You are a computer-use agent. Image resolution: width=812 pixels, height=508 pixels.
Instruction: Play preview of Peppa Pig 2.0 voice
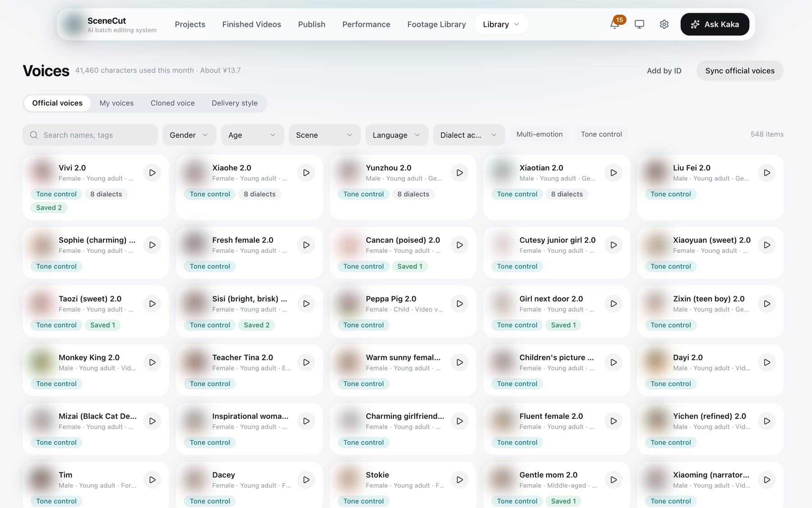460,303
